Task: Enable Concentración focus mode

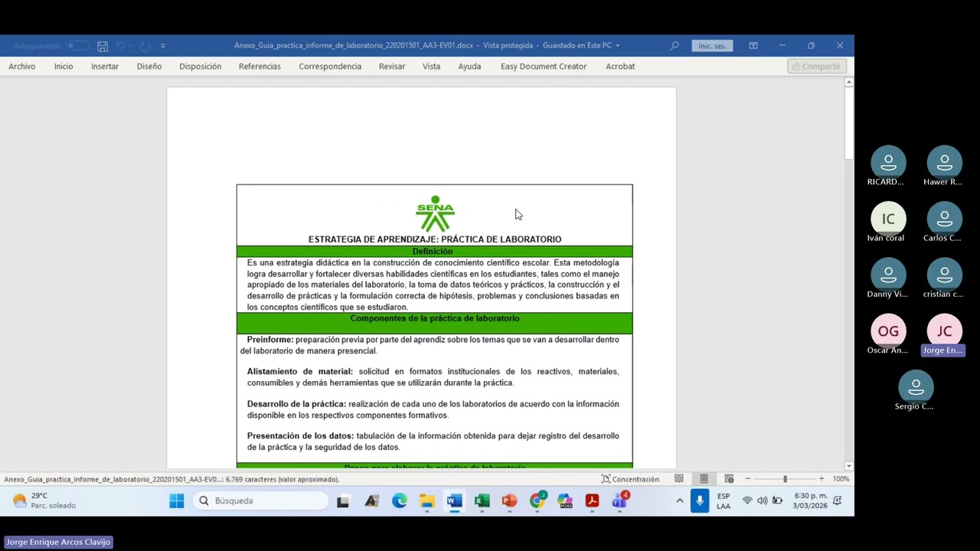Action: pos(630,479)
